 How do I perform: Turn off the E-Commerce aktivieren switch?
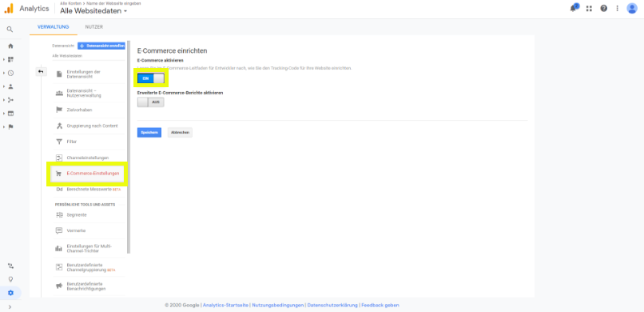150,78
